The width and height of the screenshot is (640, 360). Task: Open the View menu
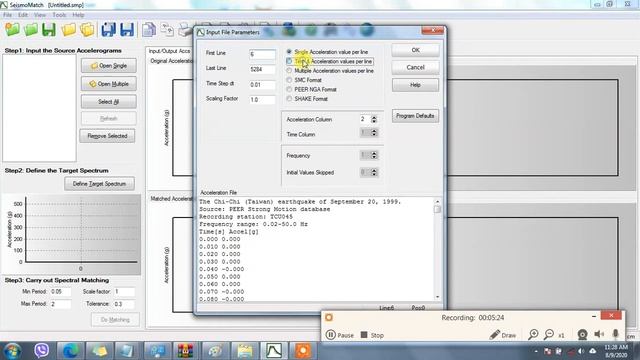coord(40,15)
